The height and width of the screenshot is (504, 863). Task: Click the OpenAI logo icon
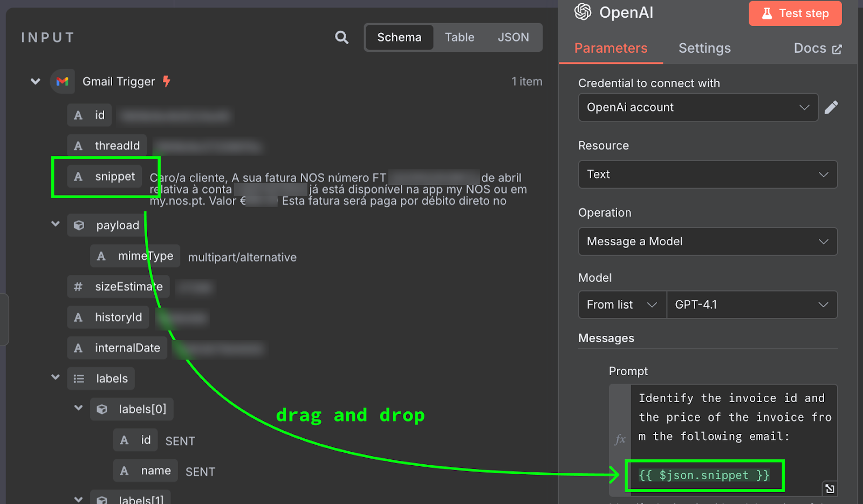tap(583, 12)
